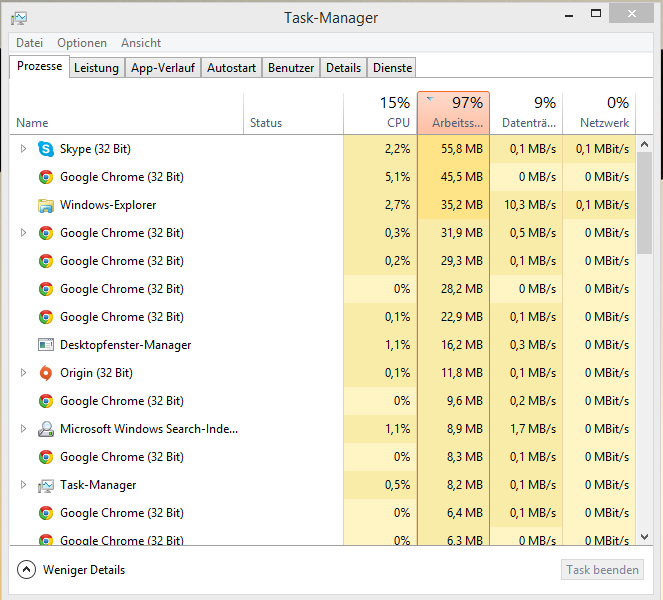The width and height of the screenshot is (663, 600).
Task: Click the Chrome icon with 45,5 MB memory
Action: 45,177
